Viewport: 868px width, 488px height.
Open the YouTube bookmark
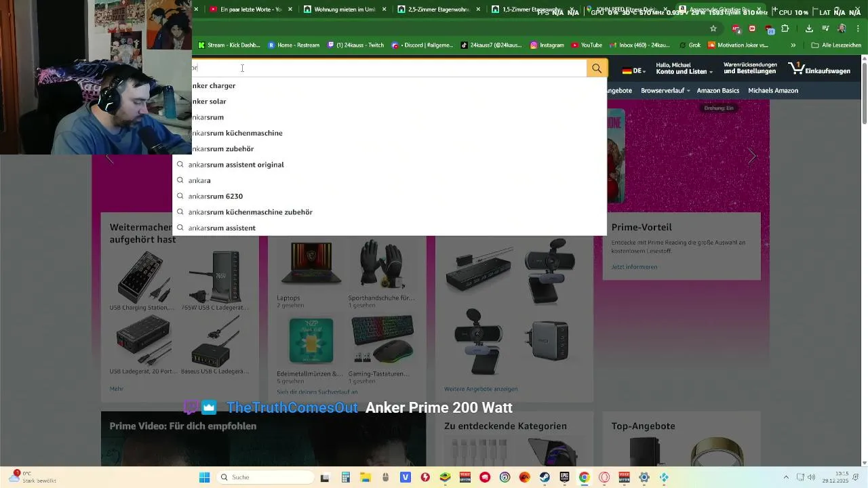pos(587,45)
